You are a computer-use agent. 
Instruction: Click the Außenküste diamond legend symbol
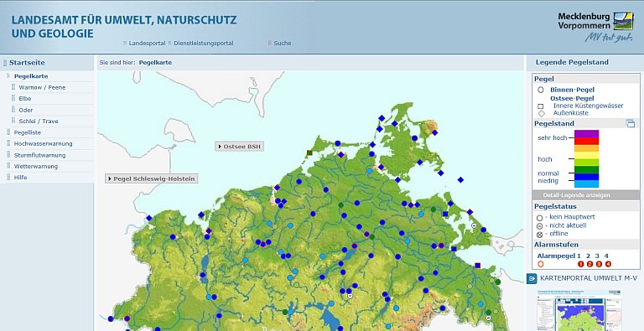tap(542, 113)
